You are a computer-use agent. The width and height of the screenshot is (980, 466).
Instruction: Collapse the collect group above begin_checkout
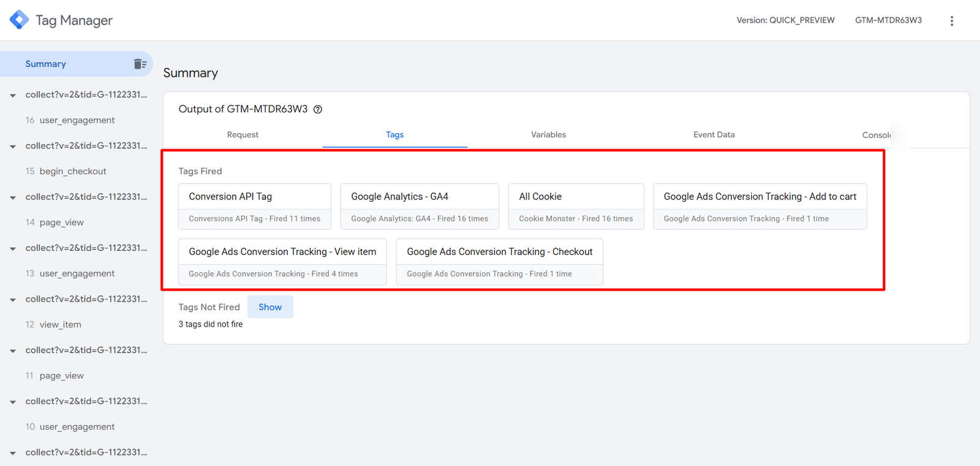tap(13, 147)
